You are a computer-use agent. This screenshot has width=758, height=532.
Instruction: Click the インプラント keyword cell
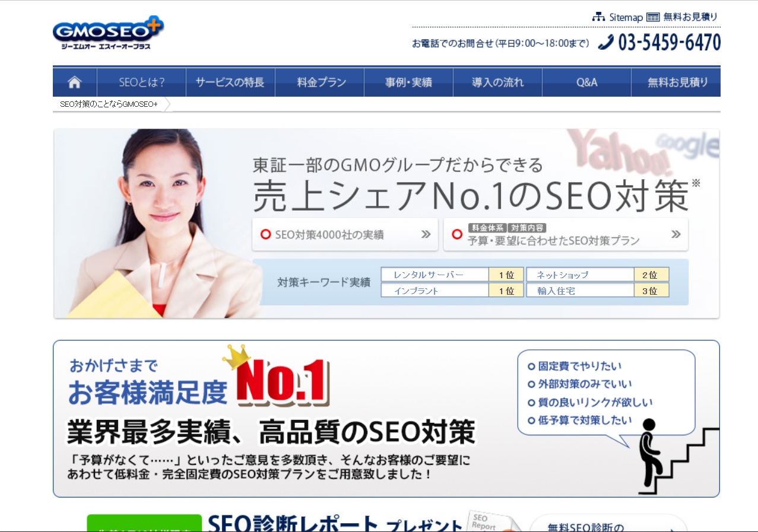[435, 291]
